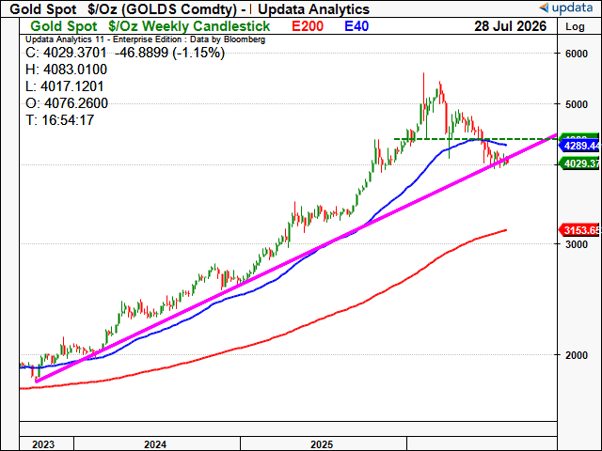Image resolution: width=602 pixels, height=451 pixels.
Task: Click the green 4029.37 price tag
Action: point(580,164)
